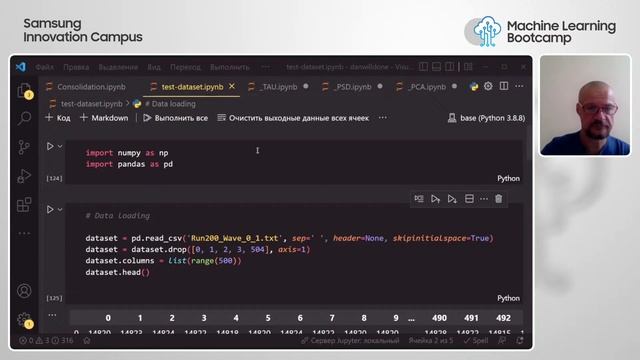Open the Explorer panel in activity bar
Screen dimensions: 640x360
click(x=24, y=91)
